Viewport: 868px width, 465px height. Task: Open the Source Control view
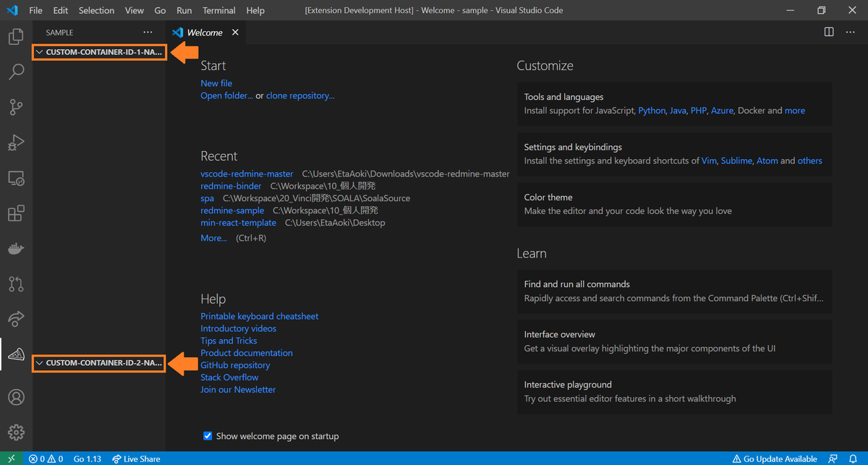16,107
